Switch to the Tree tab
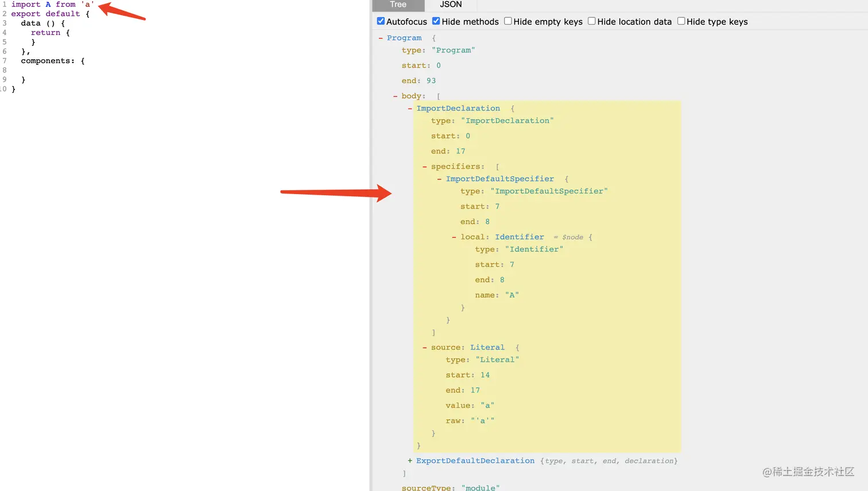 pos(398,5)
